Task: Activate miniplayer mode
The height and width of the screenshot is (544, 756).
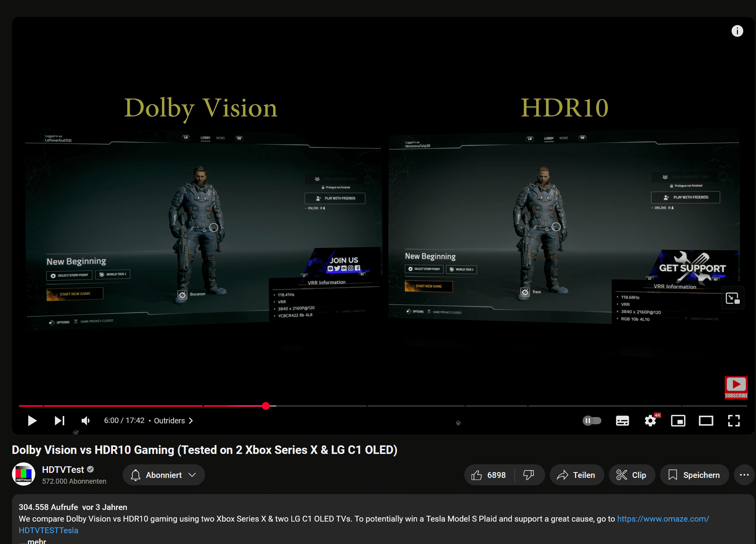Action: pos(678,421)
